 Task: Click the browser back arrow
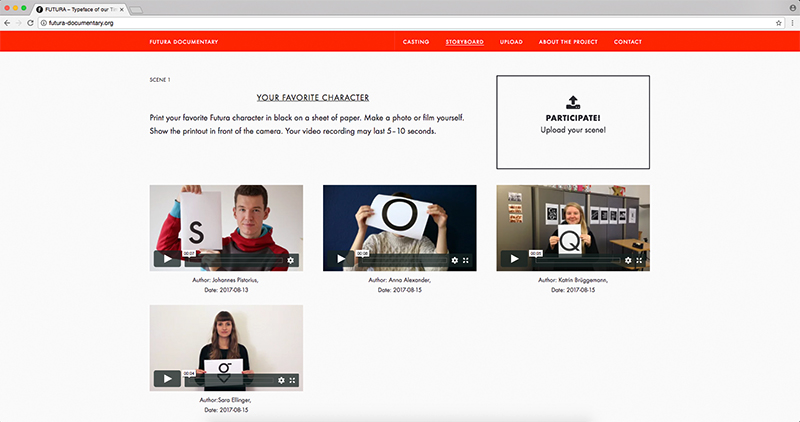[x=7, y=23]
